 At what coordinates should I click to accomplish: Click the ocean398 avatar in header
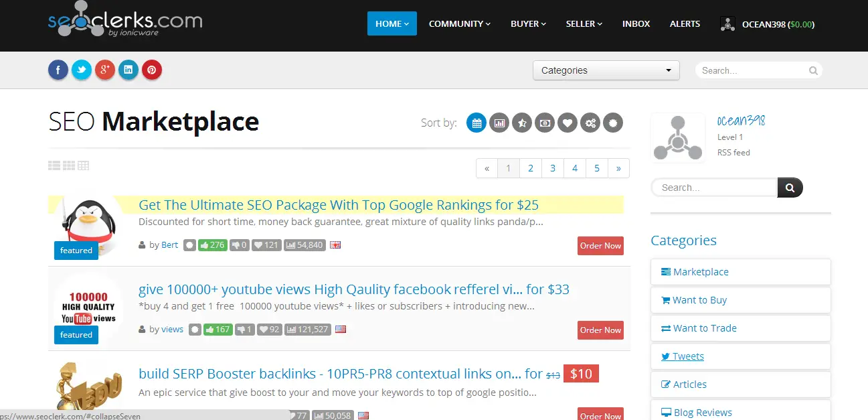tap(727, 24)
